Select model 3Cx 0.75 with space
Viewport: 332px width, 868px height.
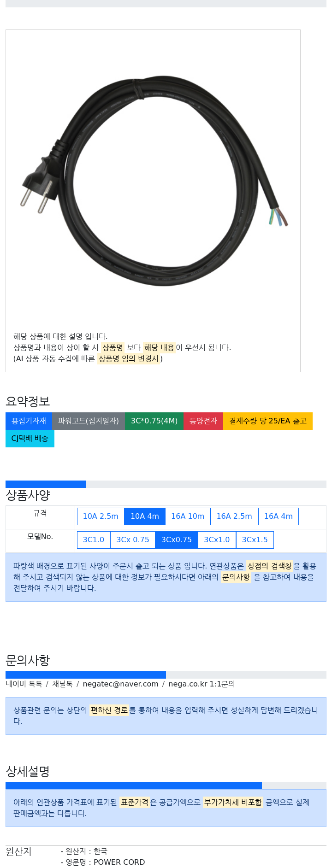(x=133, y=540)
